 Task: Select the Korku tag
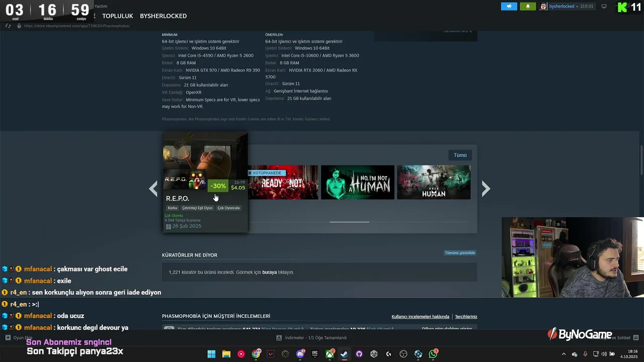point(173,208)
